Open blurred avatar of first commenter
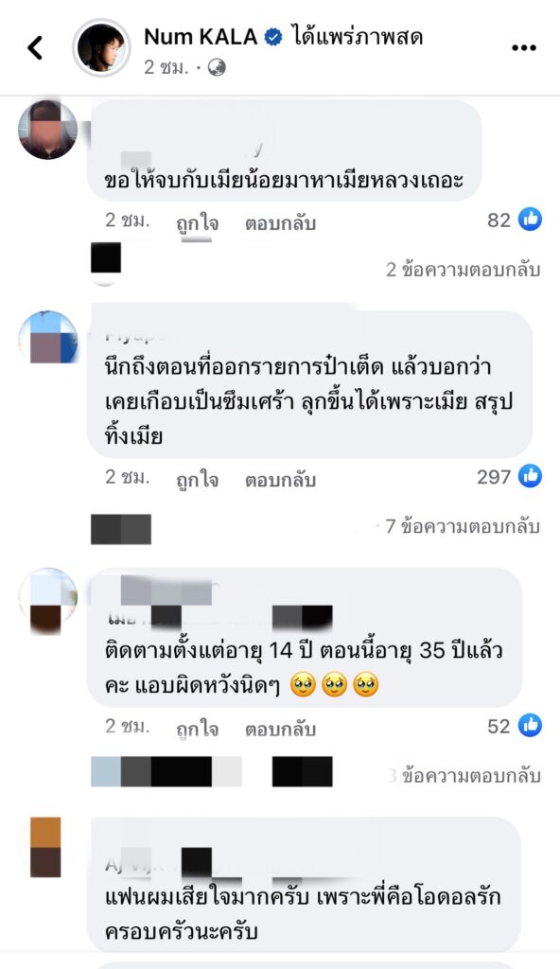The image size is (560, 969). click(47, 130)
